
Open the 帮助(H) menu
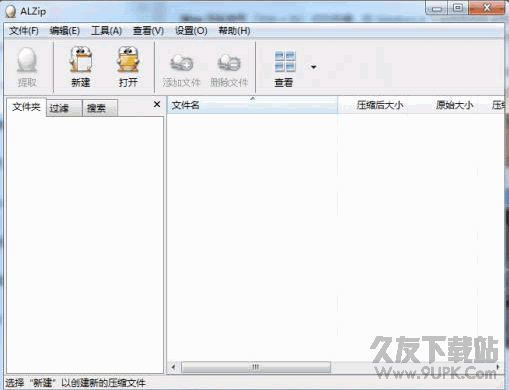point(234,31)
